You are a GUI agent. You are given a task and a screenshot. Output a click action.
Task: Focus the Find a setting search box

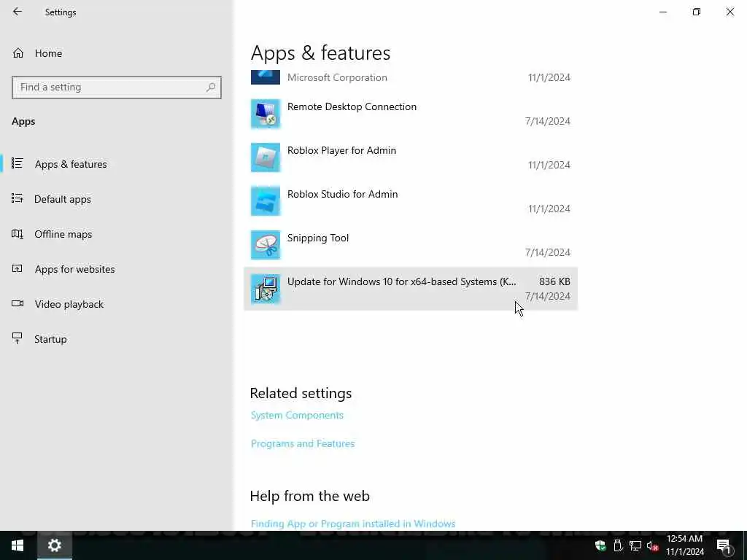[x=116, y=87]
